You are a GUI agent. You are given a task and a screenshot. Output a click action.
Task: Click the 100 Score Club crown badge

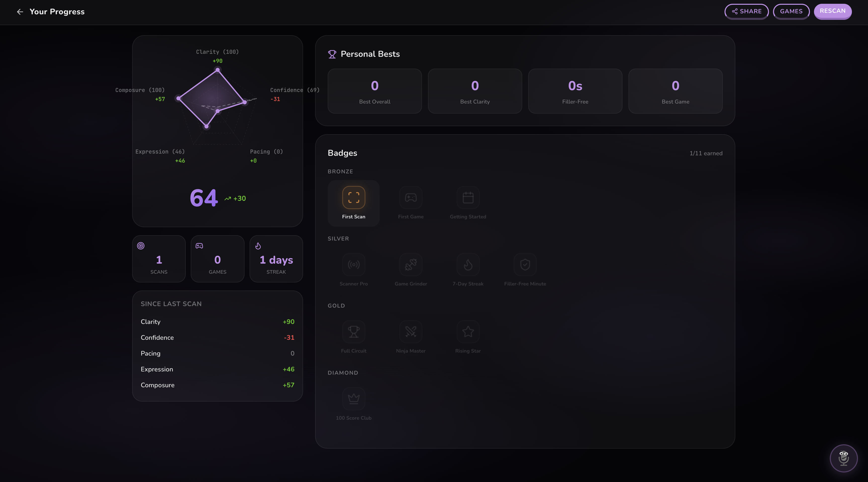pyautogui.click(x=354, y=399)
